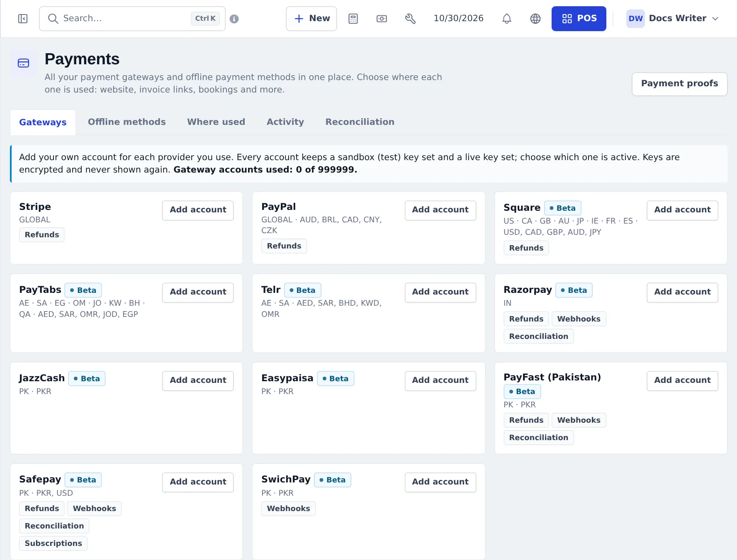The height and width of the screenshot is (560, 737).
Task: Click the Ctrl K shortcut badge
Action: click(x=205, y=19)
